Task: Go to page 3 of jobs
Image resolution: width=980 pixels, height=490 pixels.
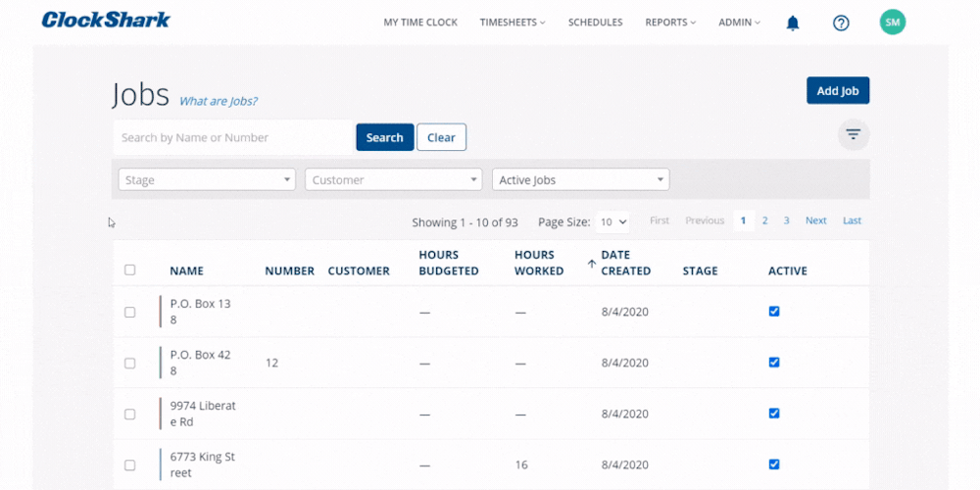Action: point(786,220)
